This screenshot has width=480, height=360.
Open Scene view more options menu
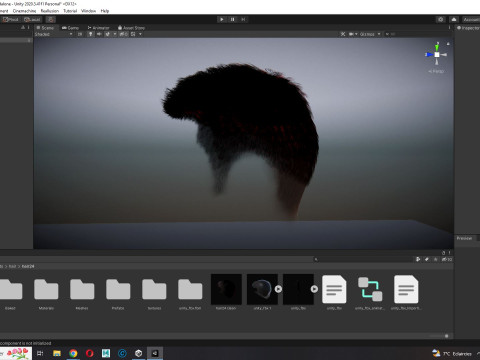pyautogui.click(x=449, y=28)
